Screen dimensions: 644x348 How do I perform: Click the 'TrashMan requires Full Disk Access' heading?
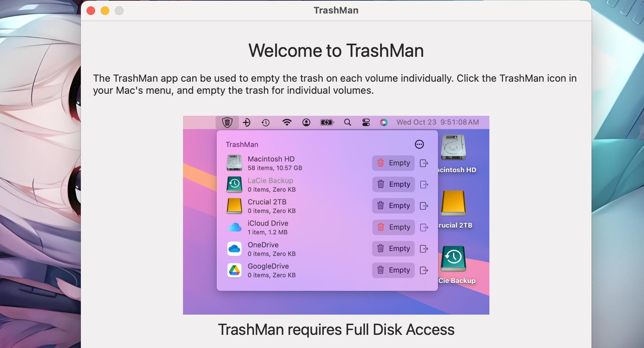[x=336, y=330]
